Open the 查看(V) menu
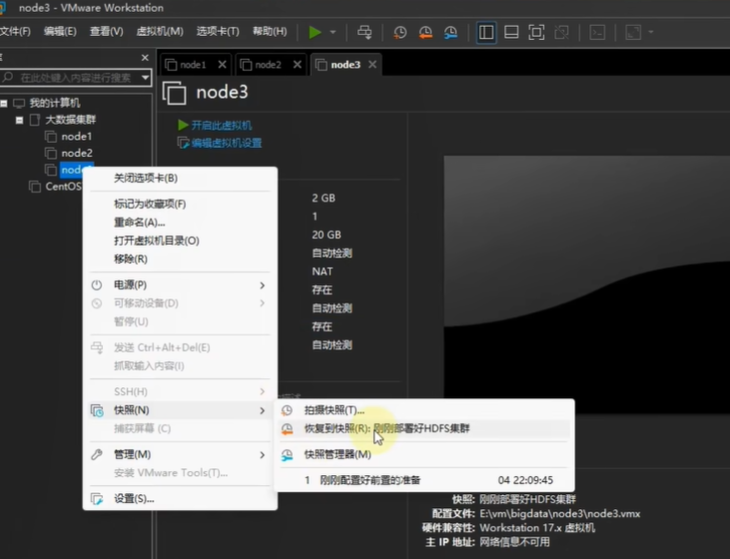This screenshot has width=730, height=559. [107, 31]
